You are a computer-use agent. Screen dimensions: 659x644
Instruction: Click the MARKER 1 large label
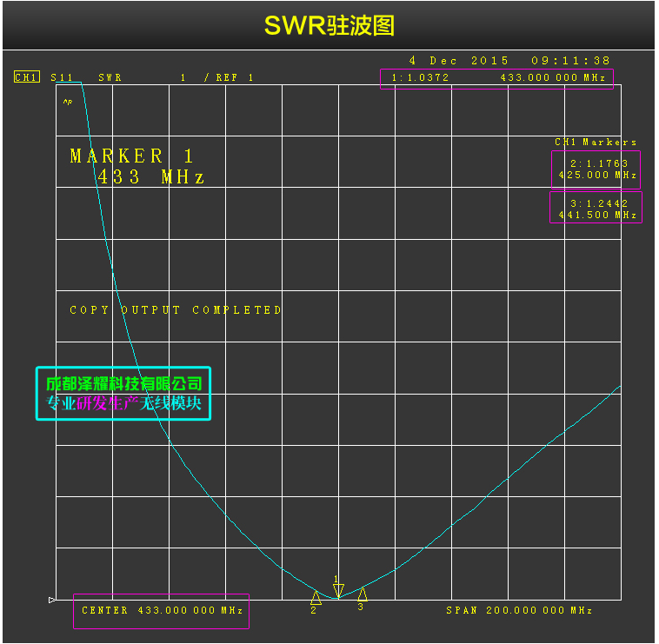(x=131, y=156)
